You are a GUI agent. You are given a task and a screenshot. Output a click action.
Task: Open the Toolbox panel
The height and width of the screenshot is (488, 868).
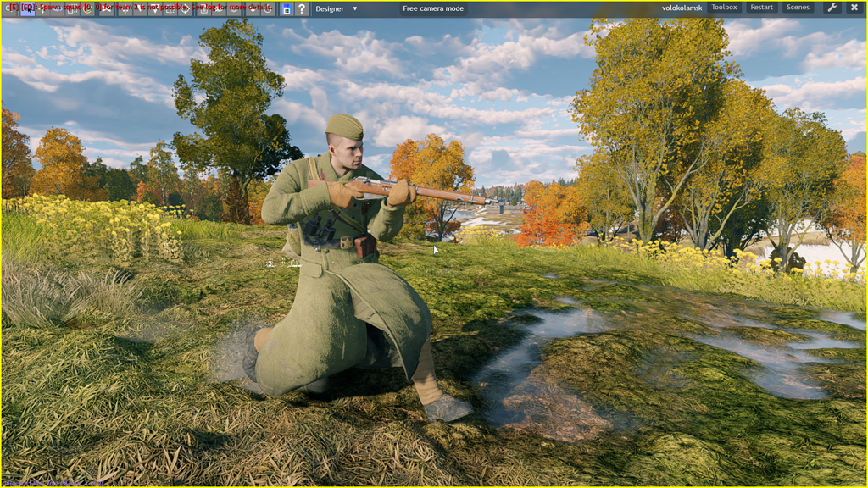tap(725, 8)
